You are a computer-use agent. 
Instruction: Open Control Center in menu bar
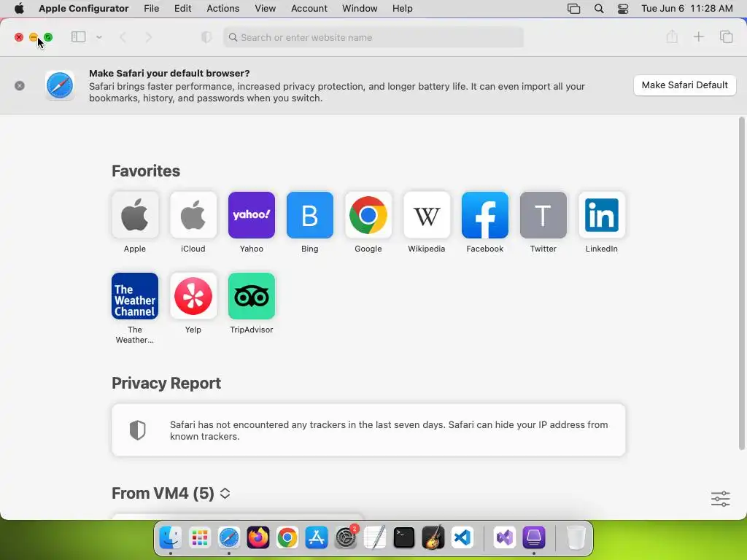coord(623,9)
